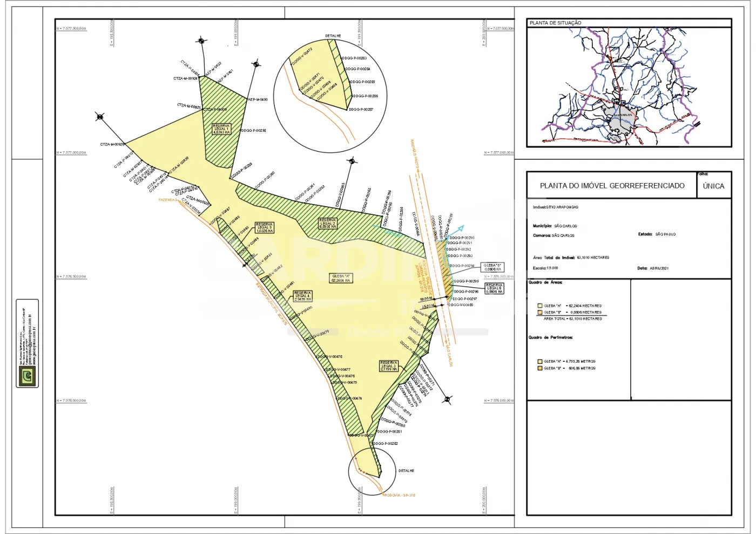
Task: Click the survey marker symbol above CTZA-M-00924
Action: coord(201,40)
